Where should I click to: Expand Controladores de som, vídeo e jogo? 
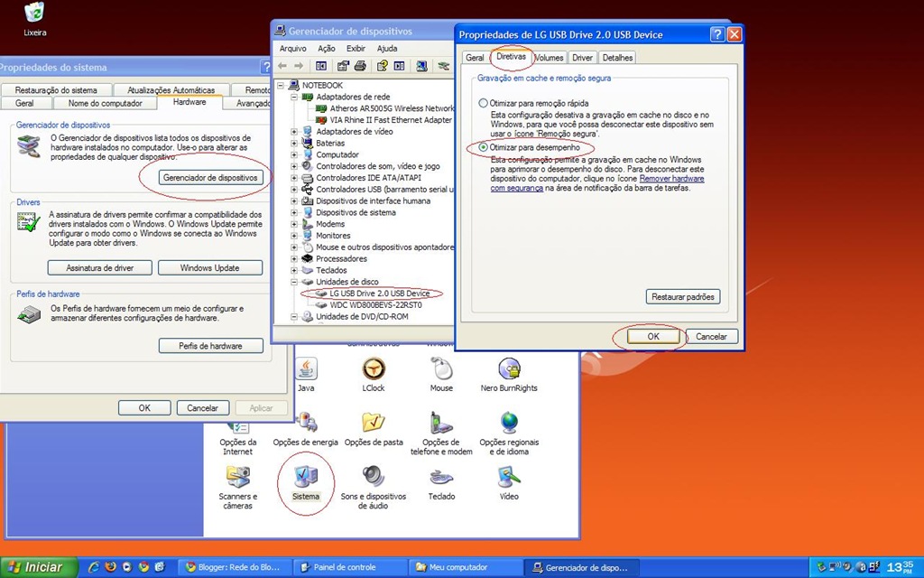[294, 166]
